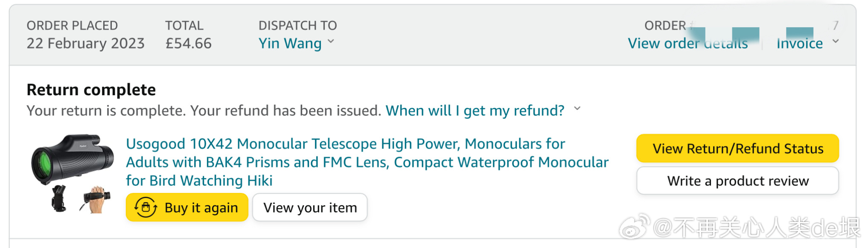Viewport: 868px width, 248px height.
Task: Open the Invoice link
Action: tap(799, 44)
